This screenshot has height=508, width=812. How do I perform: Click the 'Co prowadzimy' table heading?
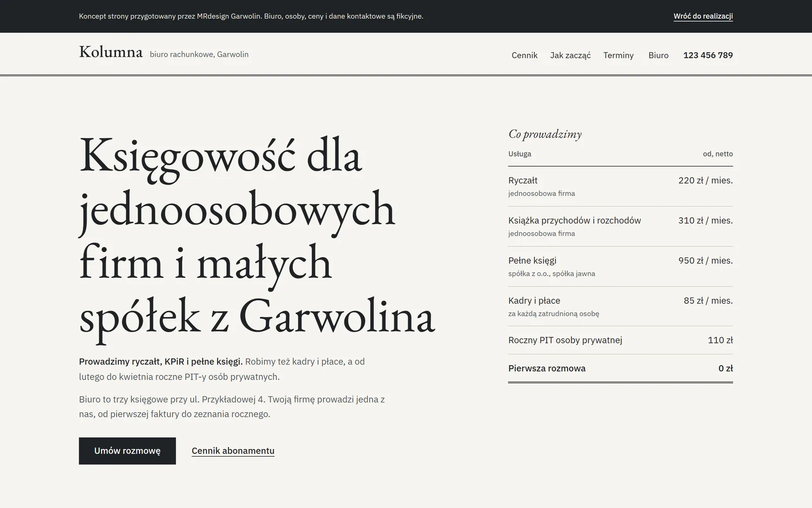545,134
